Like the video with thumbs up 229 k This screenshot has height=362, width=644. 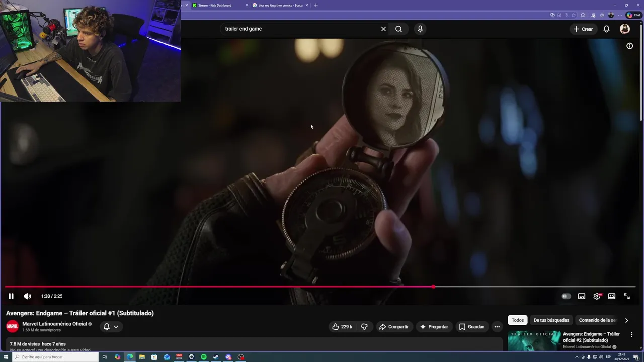coord(342,327)
